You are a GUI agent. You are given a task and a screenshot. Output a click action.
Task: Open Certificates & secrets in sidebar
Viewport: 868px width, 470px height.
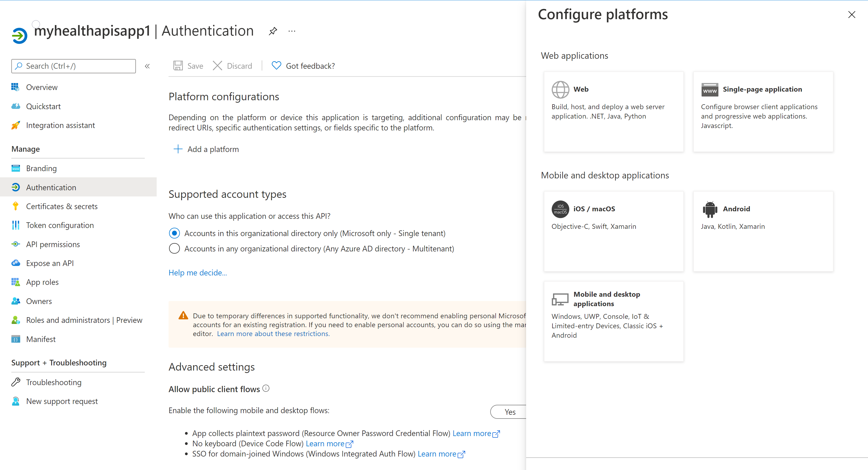[62, 206]
